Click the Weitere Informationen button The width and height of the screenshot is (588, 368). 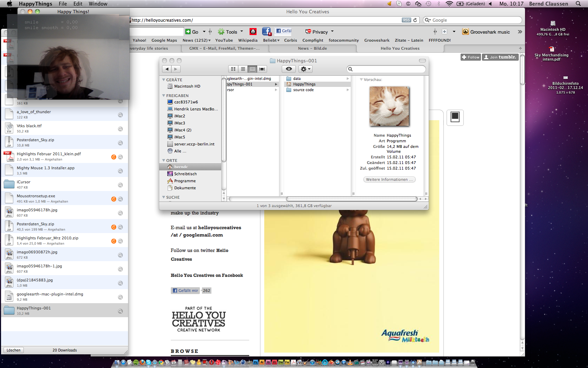click(x=389, y=179)
